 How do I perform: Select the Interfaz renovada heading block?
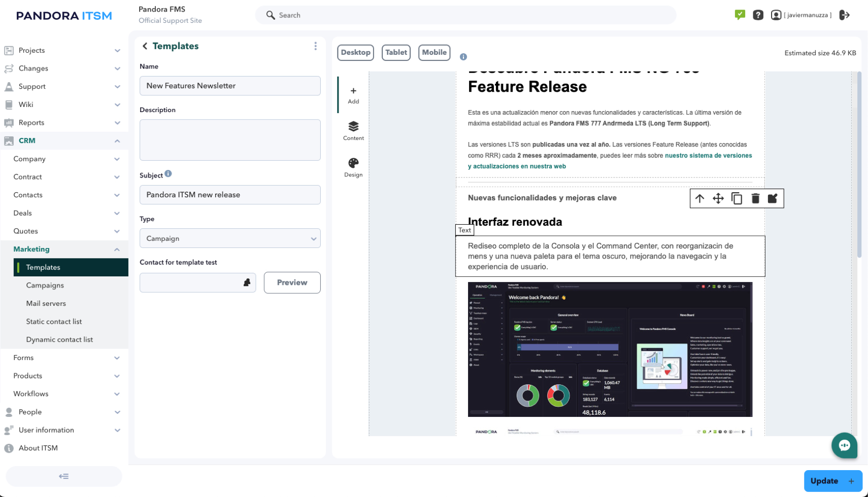click(515, 222)
